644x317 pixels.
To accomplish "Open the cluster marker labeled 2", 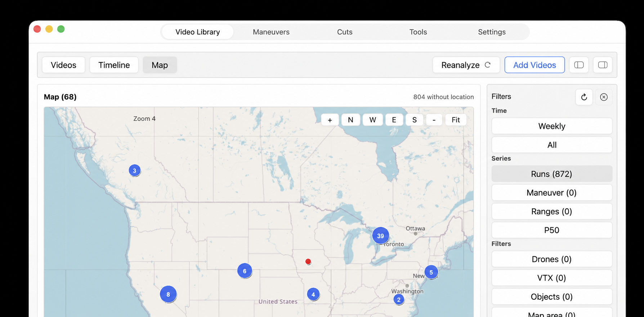I will pyautogui.click(x=399, y=299).
